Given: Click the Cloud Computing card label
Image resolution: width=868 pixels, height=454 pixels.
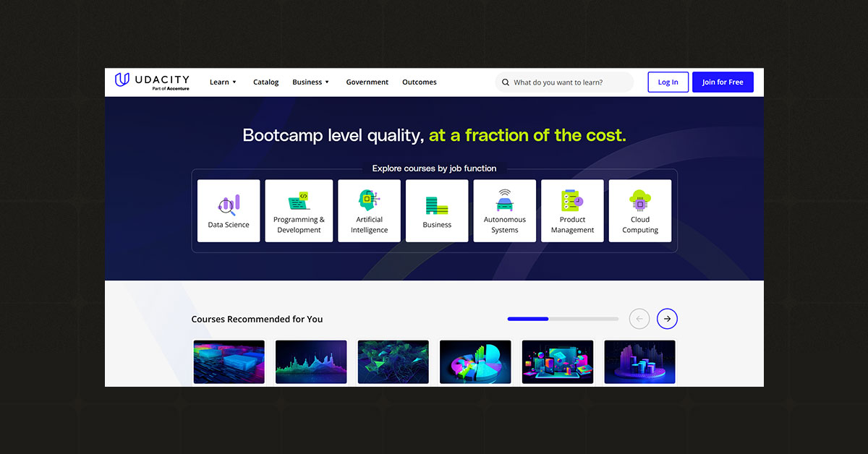Looking at the screenshot, I should (x=640, y=225).
